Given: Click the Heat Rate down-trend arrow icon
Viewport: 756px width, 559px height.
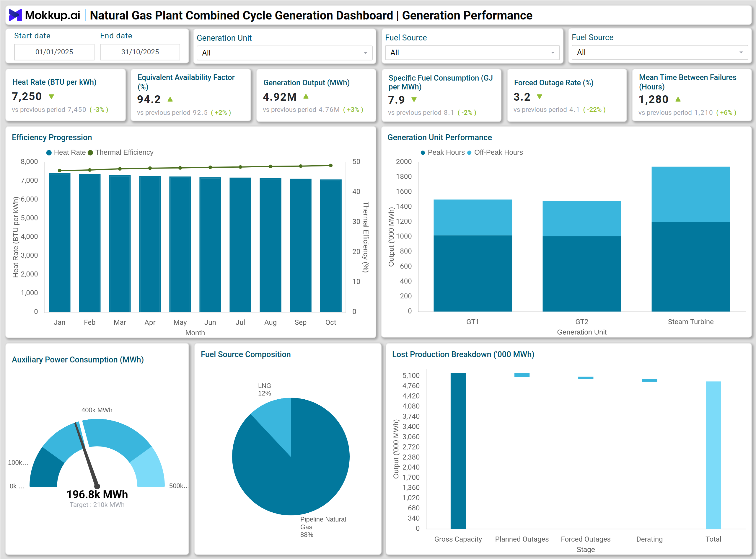Looking at the screenshot, I should click(x=51, y=97).
